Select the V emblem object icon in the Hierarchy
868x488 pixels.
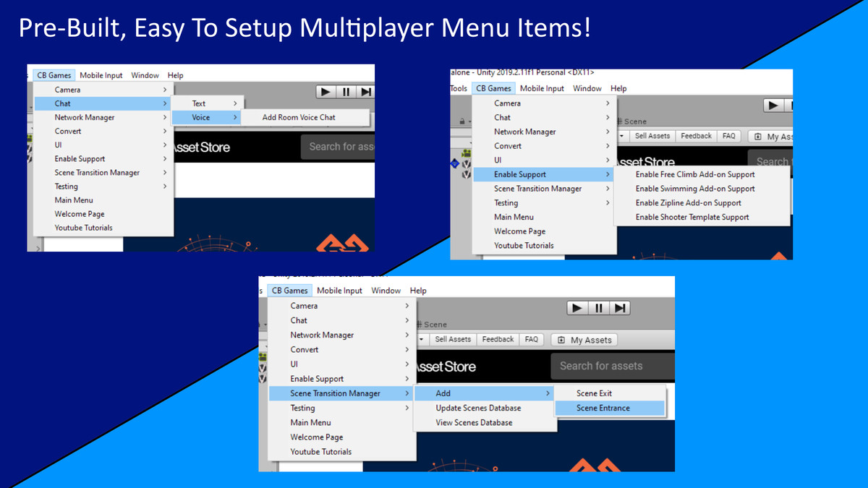pos(466,163)
